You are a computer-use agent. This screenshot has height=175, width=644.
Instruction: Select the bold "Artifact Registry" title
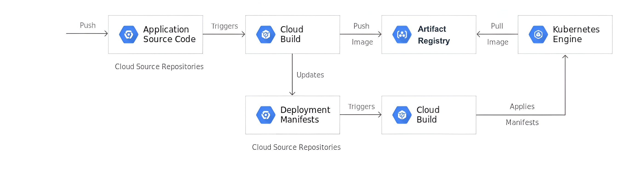[x=434, y=35]
